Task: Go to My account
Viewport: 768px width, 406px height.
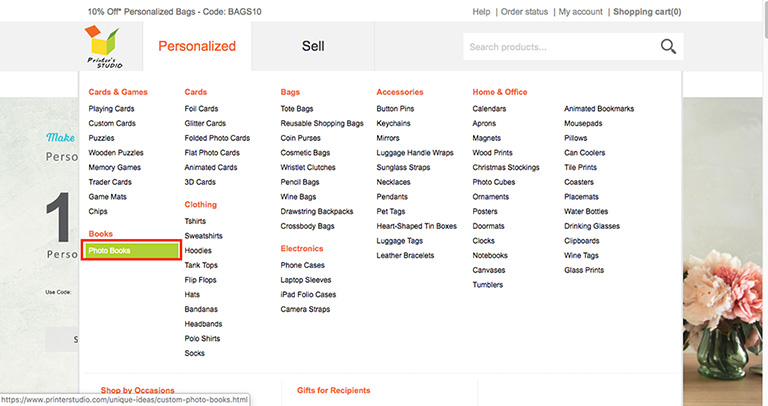Action: [x=580, y=12]
